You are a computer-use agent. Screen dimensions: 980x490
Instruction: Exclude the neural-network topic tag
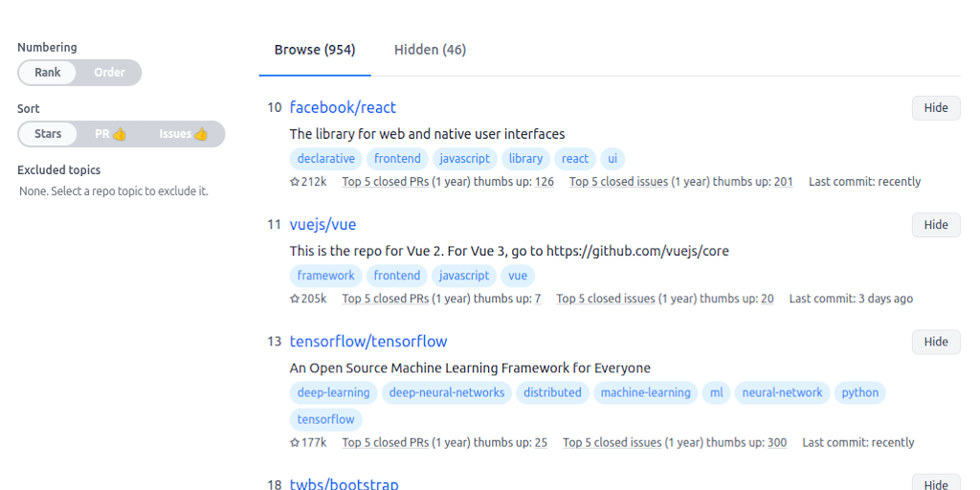pos(783,392)
